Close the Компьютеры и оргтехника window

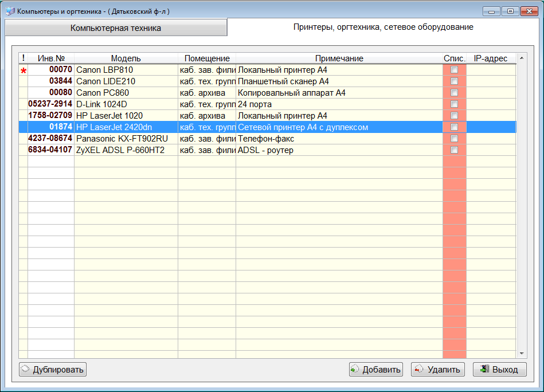point(530,11)
